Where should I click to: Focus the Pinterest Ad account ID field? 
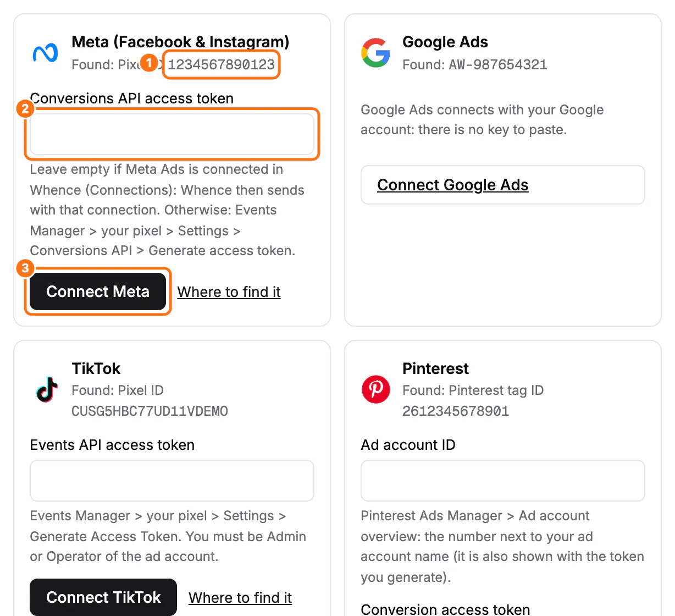coord(503,481)
